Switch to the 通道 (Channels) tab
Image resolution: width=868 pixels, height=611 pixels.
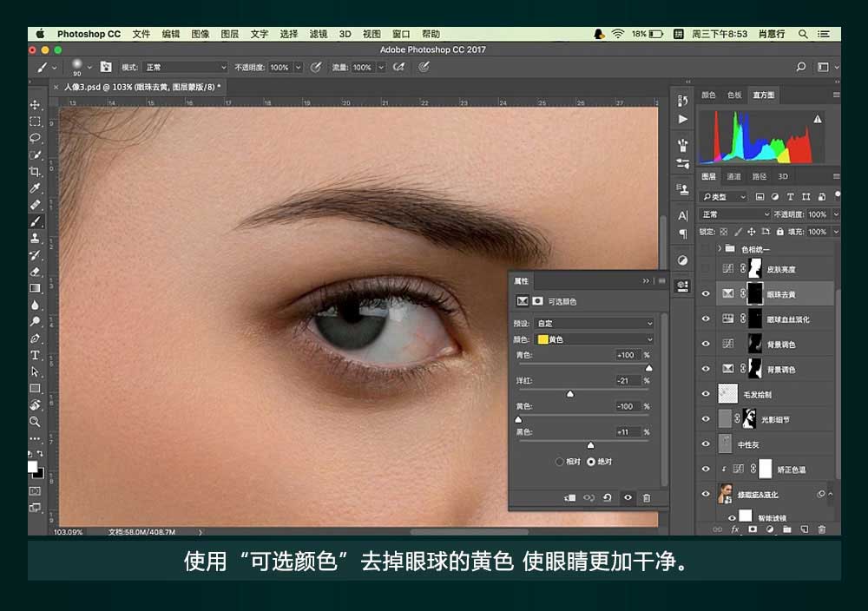pyautogui.click(x=734, y=176)
